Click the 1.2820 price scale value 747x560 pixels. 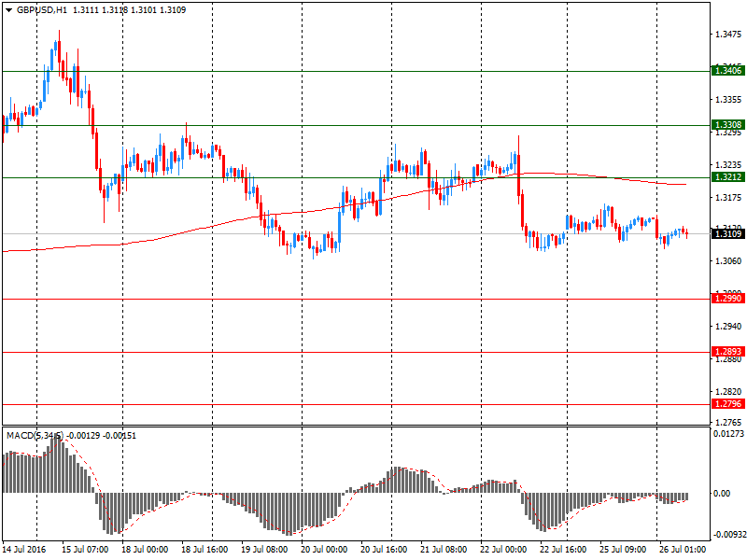click(x=728, y=391)
